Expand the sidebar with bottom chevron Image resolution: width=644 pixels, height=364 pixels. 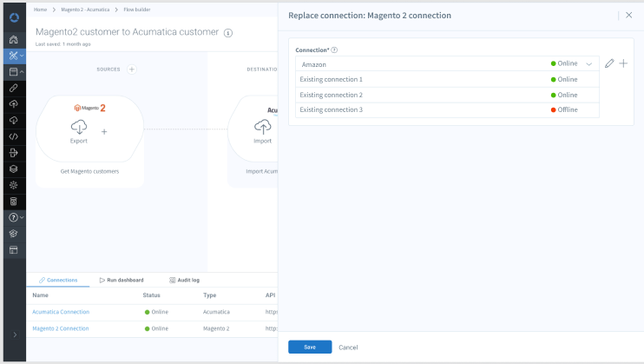13,334
